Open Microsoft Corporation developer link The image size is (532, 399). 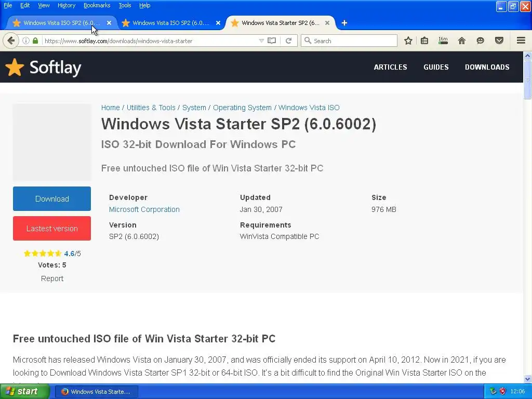(144, 209)
